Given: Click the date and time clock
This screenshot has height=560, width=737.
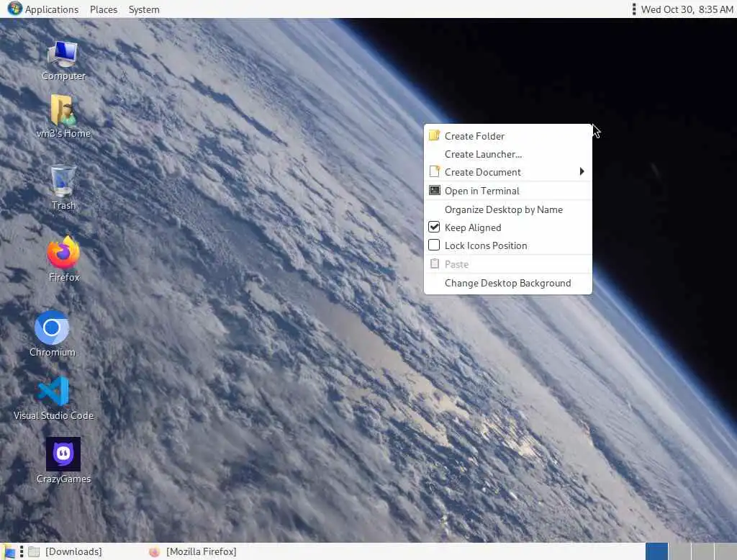Looking at the screenshot, I should point(687,9).
